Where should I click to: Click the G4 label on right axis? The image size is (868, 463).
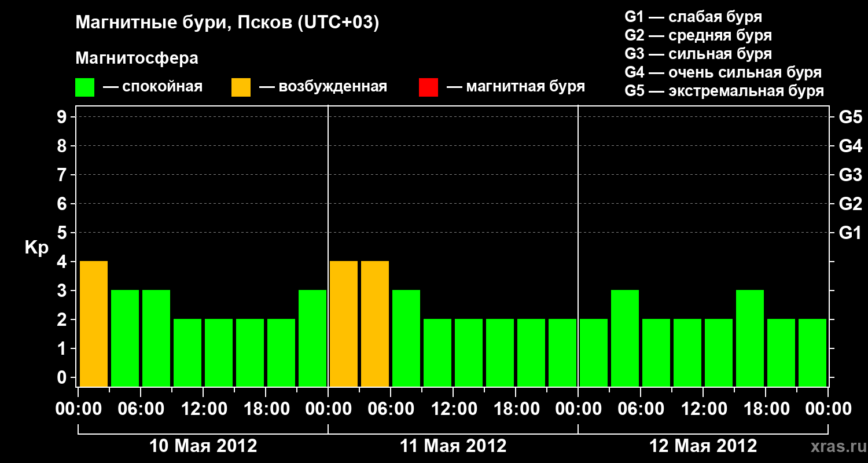click(x=850, y=146)
